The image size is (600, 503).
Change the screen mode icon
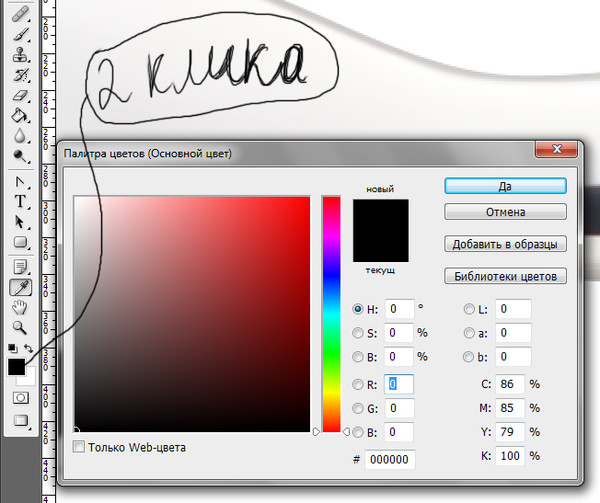click(21, 420)
